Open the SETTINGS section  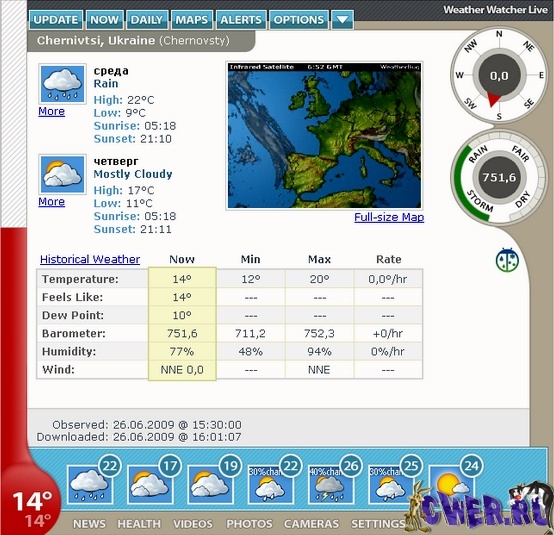pos(378,524)
